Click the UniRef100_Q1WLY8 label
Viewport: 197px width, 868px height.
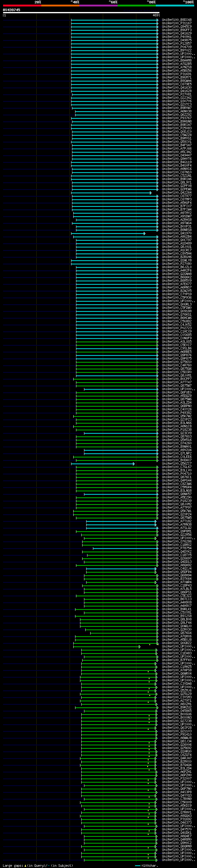tap(177, 260)
